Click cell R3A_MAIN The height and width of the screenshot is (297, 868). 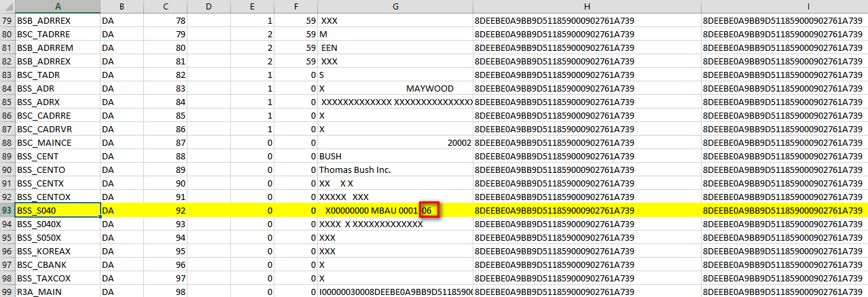(58, 292)
